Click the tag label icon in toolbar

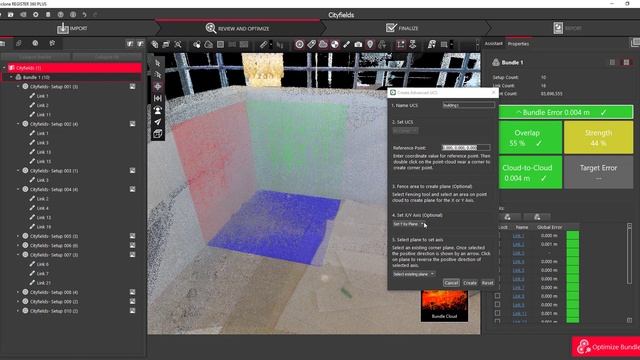point(311,44)
